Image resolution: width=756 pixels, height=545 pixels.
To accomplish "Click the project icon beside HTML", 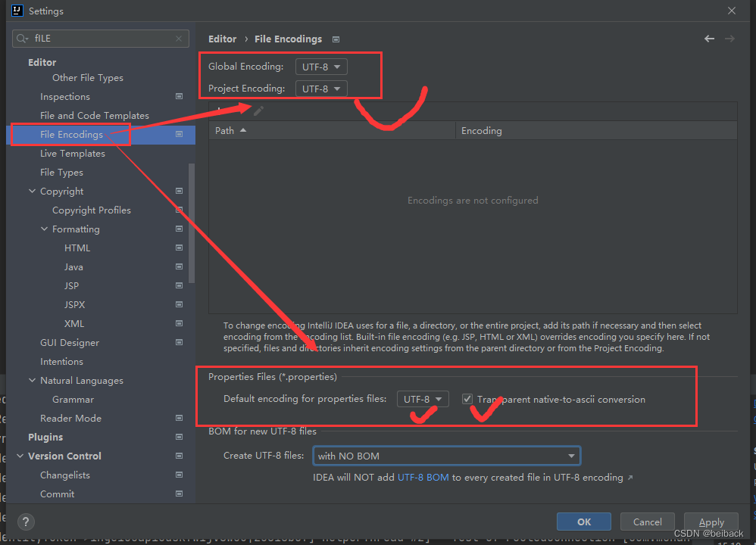I will (179, 248).
